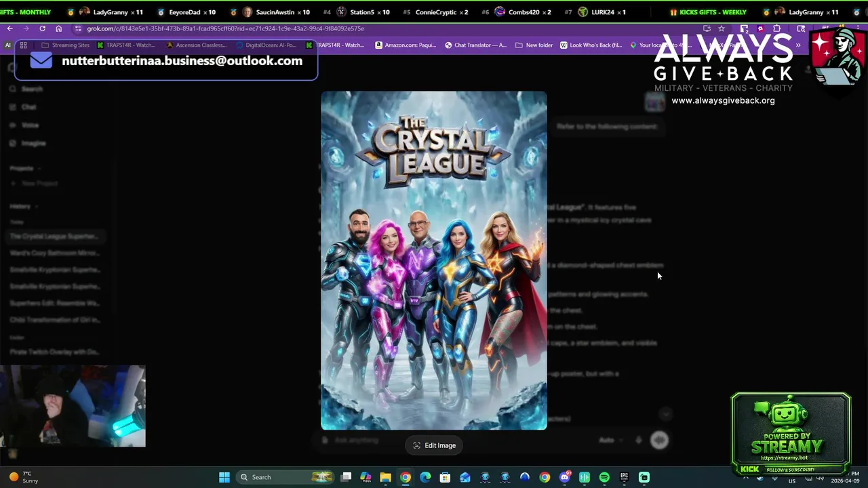Open the Ascension Classless bookmark

point(197,45)
